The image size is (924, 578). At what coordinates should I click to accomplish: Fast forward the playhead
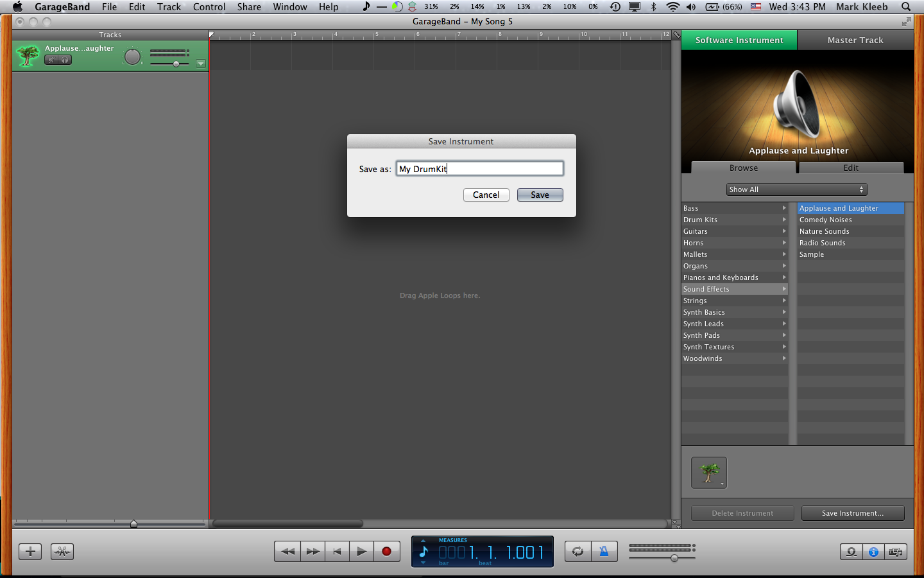click(x=312, y=551)
